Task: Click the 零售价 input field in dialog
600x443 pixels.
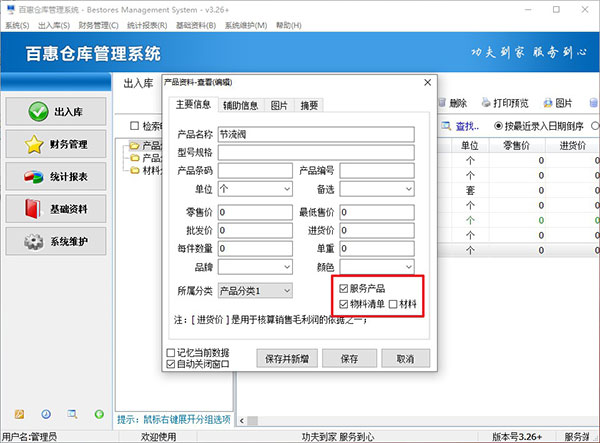Action: tap(255, 212)
